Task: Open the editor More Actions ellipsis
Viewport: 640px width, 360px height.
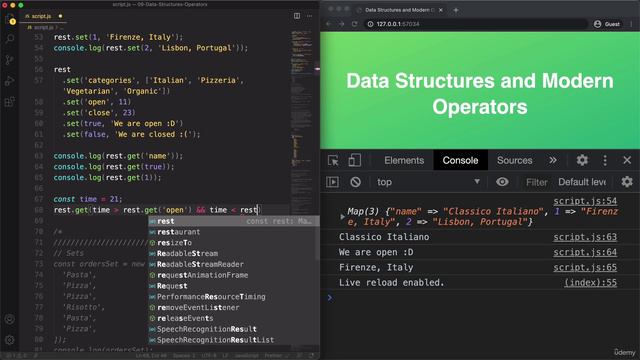Action: [x=309, y=16]
